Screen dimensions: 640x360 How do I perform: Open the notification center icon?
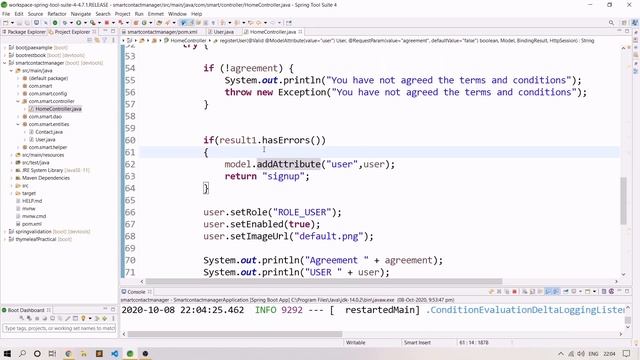(x=627, y=353)
